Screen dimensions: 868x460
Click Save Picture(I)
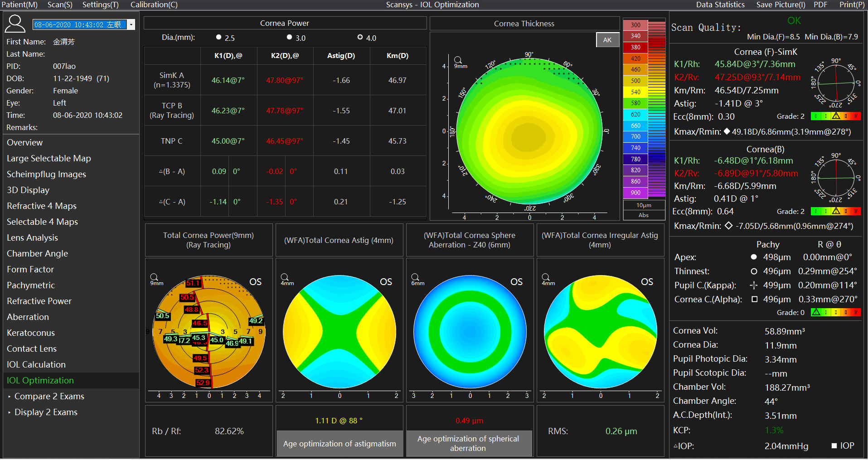click(781, 5)
